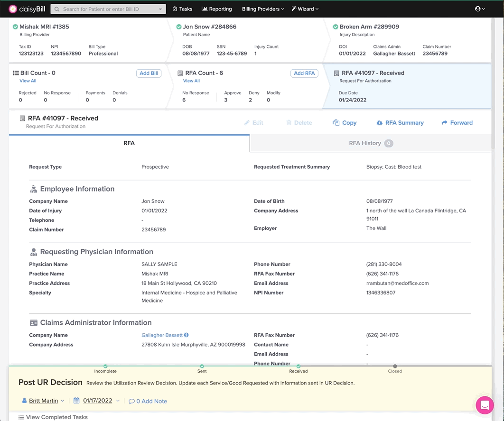504x421 pixels.
Task: Open the Tasks menu item
Action: click(182, 9)
